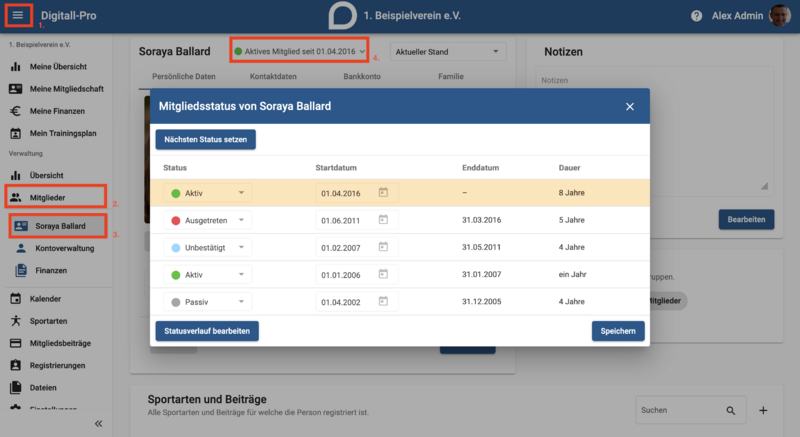This screenshot has width=800, height=437.
Task: Open calendar picker for 01.04.2016 start date
Action: pos(383,193)
